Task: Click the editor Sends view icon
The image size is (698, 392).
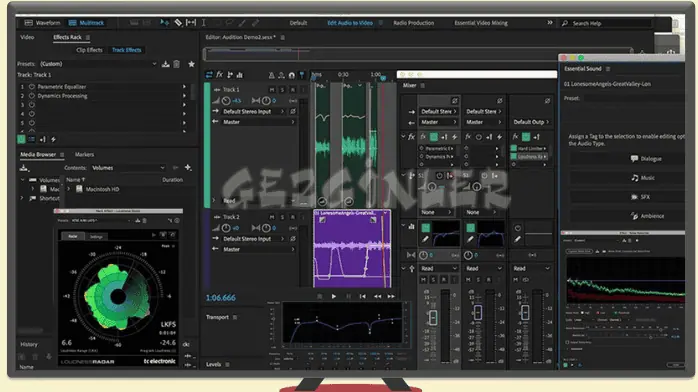Action: 230,75
